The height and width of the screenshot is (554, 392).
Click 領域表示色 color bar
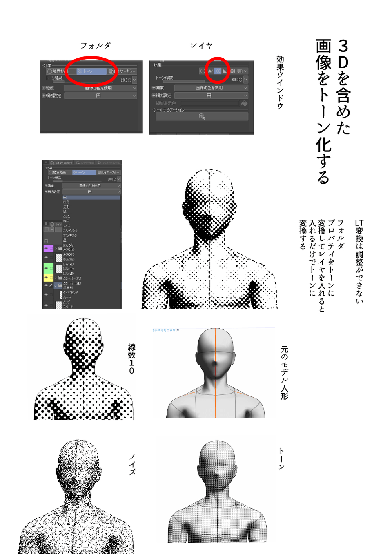tap(210, 103)
